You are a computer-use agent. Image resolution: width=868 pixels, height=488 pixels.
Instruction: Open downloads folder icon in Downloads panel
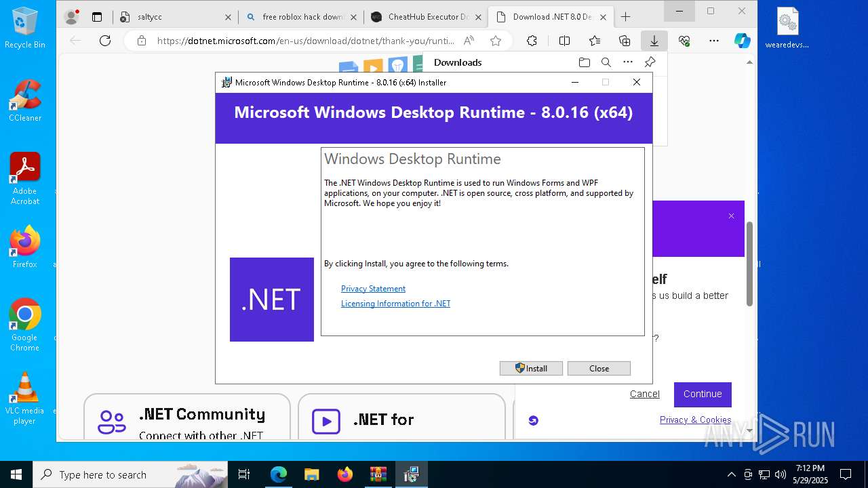coord(585,62)
